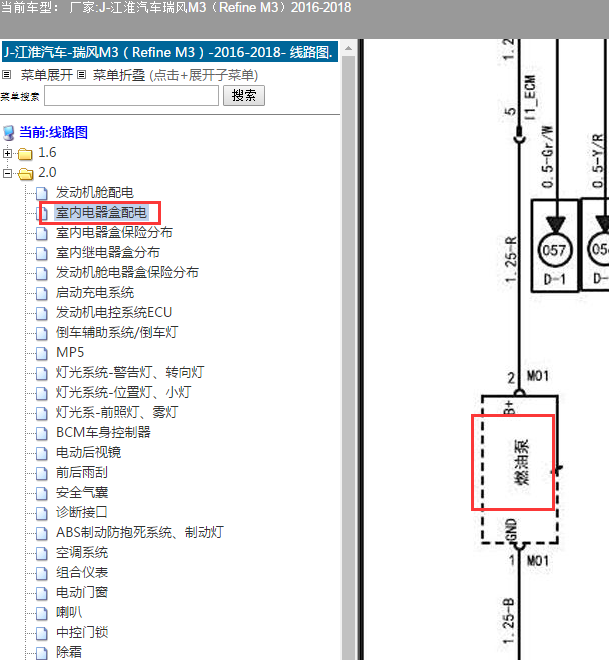
Task: Click the 菜单折叠 collapse-all icon
Action: [x=82, y=75]
